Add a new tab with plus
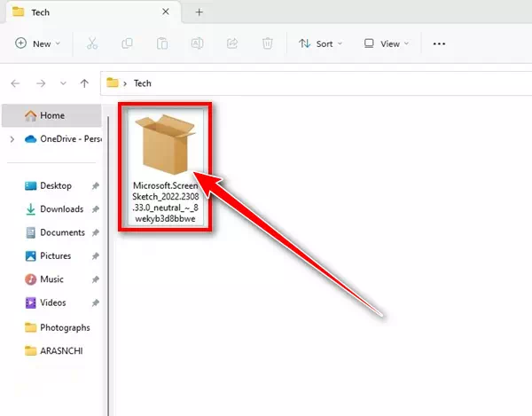 [x=199, y=12]
